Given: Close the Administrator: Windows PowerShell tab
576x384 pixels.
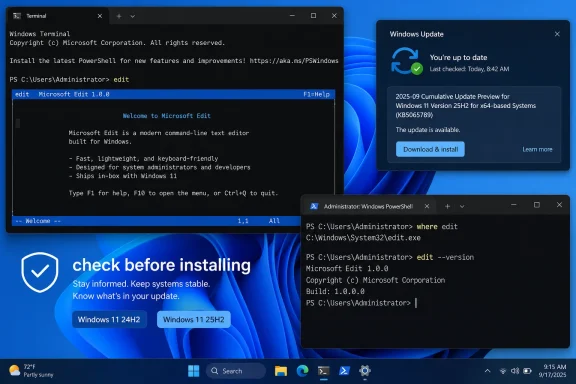Looking at the screenshot, I should tap(426, 206).
